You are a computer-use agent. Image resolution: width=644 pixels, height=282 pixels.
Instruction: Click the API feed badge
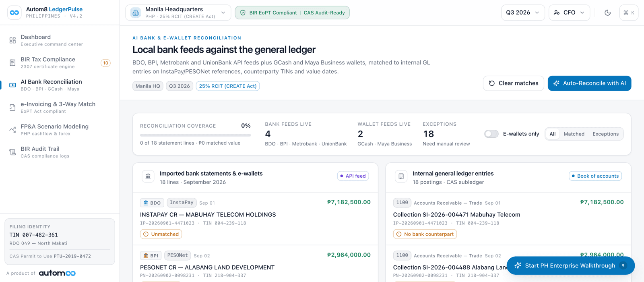coord(353,176)
